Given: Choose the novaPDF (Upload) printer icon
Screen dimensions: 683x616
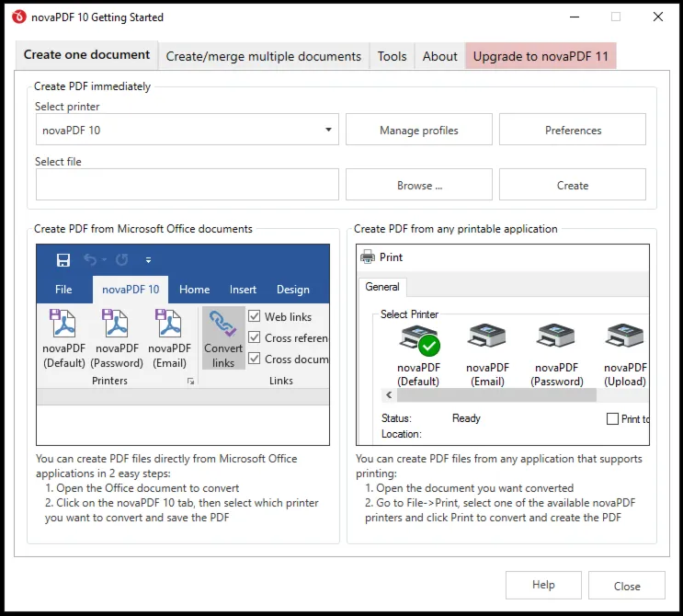Looking at the screenshot, I should 625,336.
